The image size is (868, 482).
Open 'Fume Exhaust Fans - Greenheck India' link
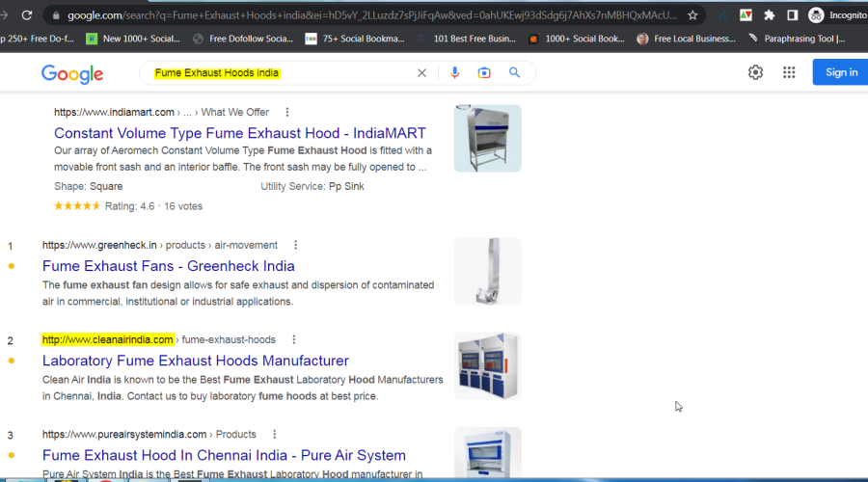tap(168, 266)
